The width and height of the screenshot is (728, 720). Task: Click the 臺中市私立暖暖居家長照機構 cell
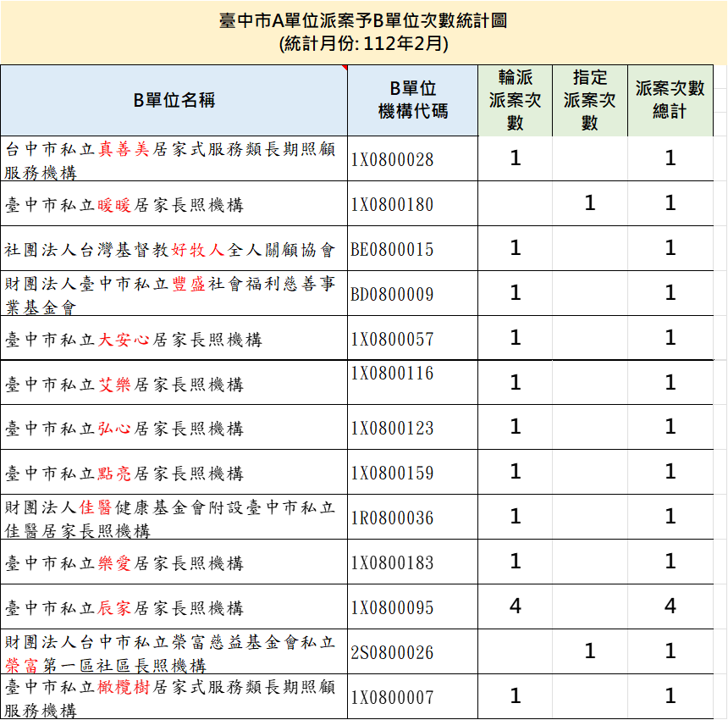(x=174, y=204)
